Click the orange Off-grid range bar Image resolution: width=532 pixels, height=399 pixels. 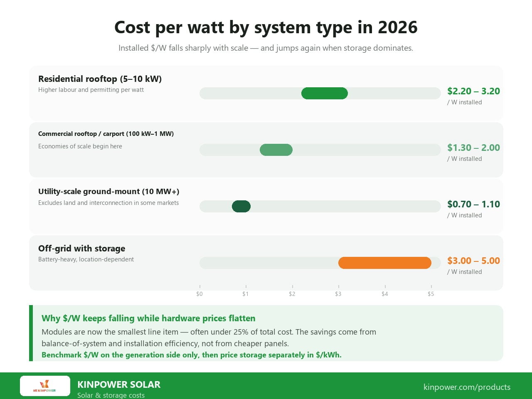click(x=385, y=263)
